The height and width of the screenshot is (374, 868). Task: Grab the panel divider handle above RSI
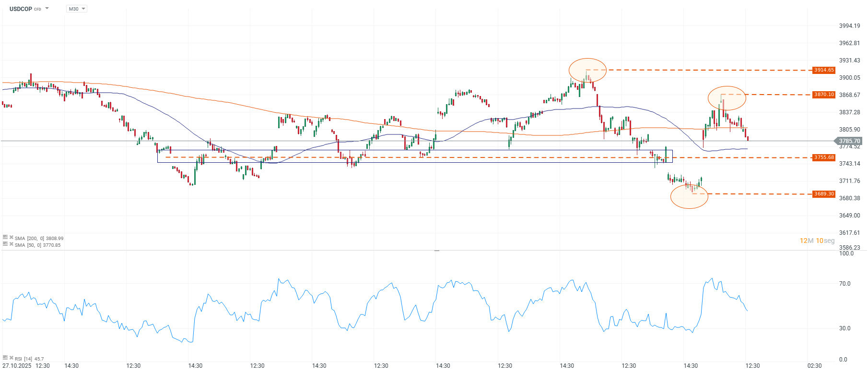point(436,251)
